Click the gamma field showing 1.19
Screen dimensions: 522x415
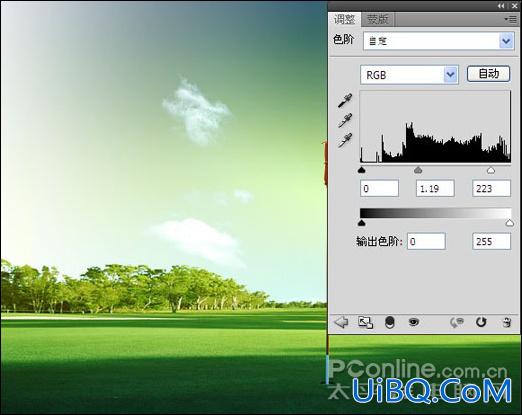coord(435,188)
